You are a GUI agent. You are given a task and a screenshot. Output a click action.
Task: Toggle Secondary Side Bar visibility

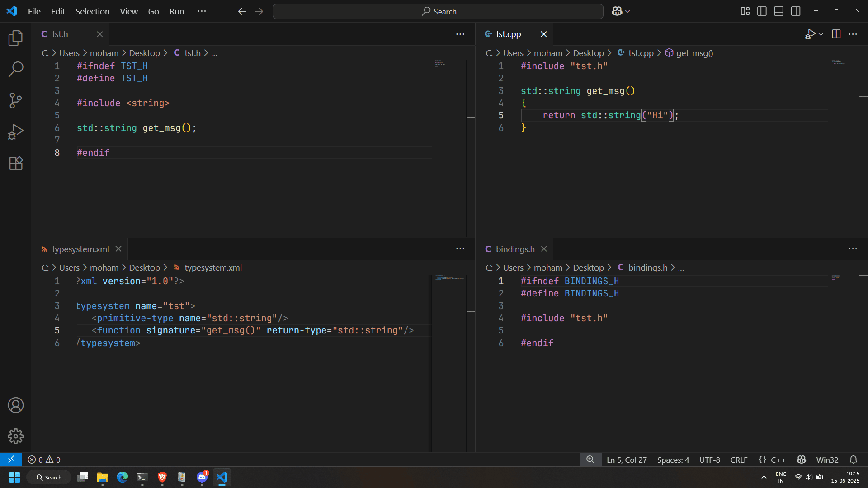pos(796,11)
